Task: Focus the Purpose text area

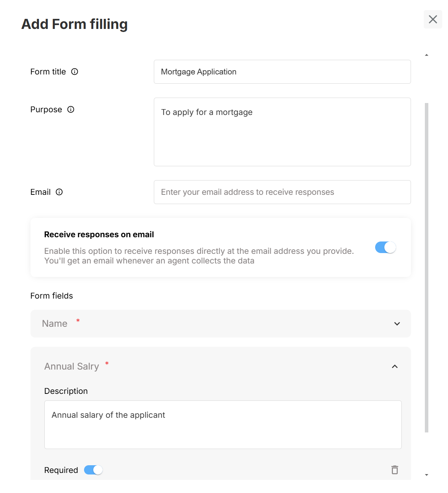Action: (282, 132)
